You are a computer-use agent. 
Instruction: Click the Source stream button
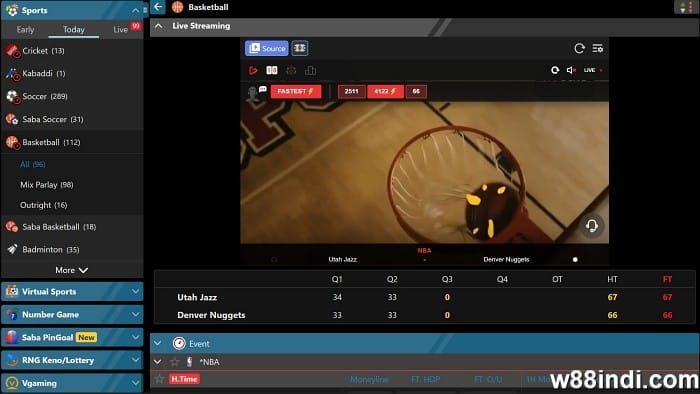pos(267,48)
